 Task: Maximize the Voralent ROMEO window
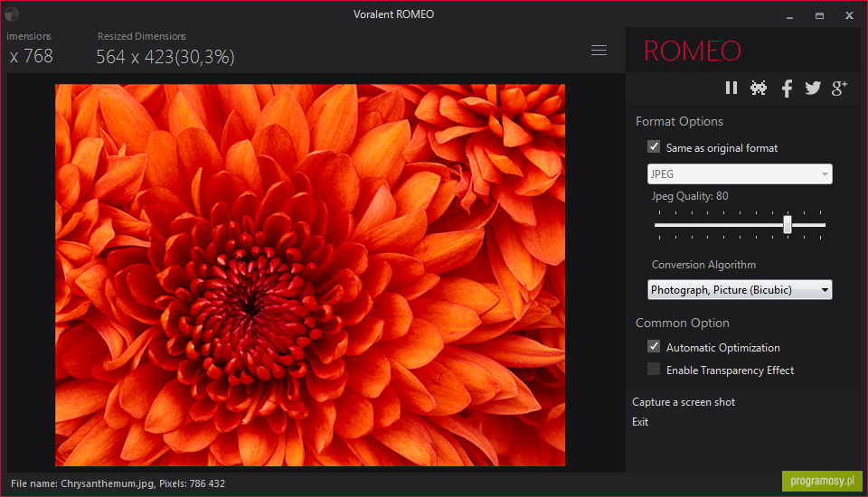pos(819,16)
